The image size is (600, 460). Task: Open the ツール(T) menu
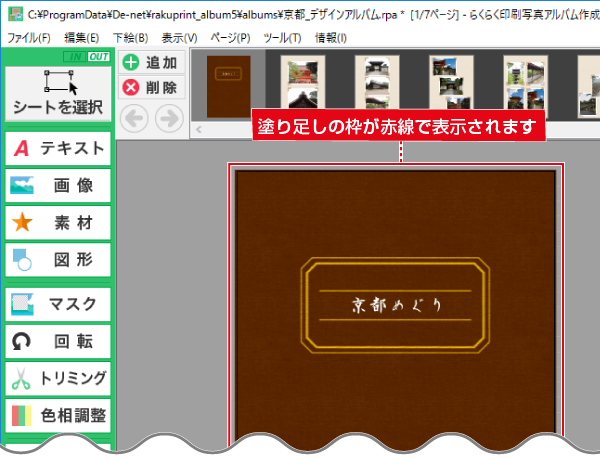click(282, 38)
